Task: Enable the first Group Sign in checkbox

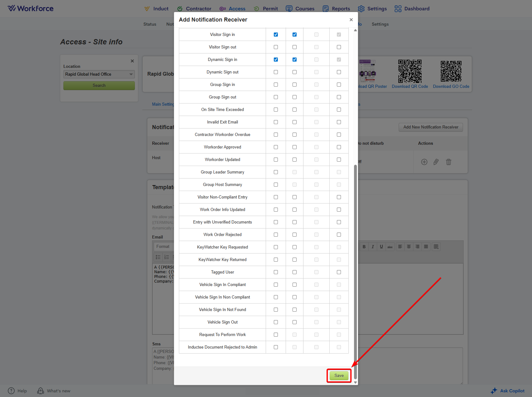Action: 276,85
